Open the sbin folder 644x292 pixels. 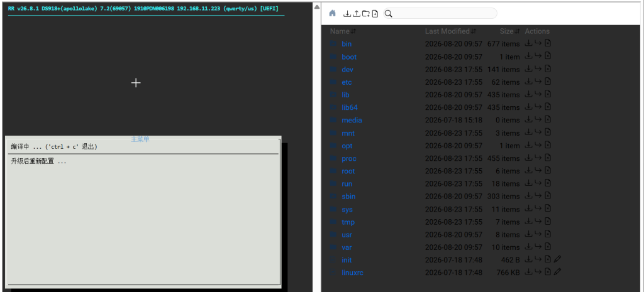click(348, 197)
